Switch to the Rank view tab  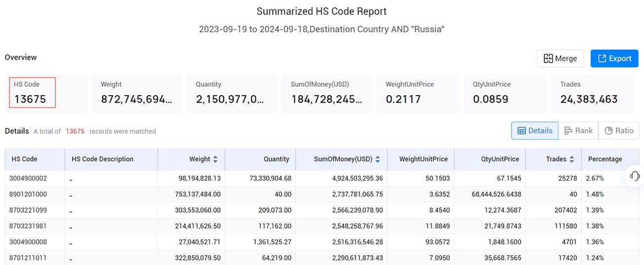click(578, 131)
